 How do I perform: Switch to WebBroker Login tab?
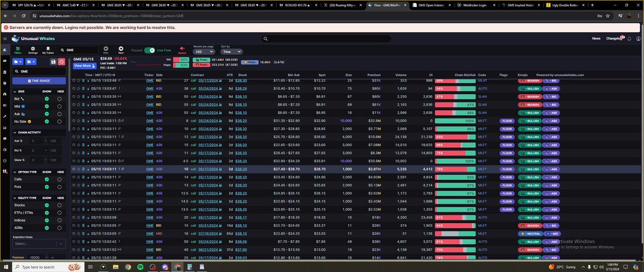(x=477, y=5)
